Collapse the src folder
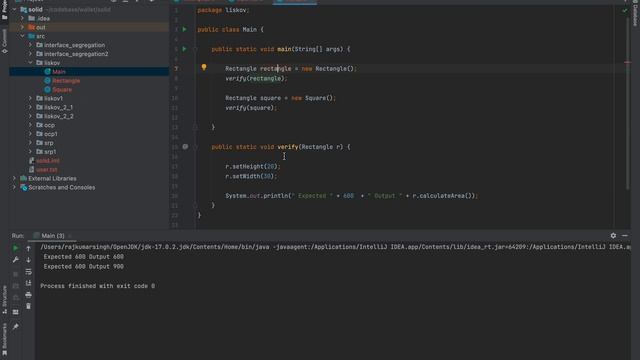The width and height of the screenshot is (640, 360). click(x=22, y=36)
